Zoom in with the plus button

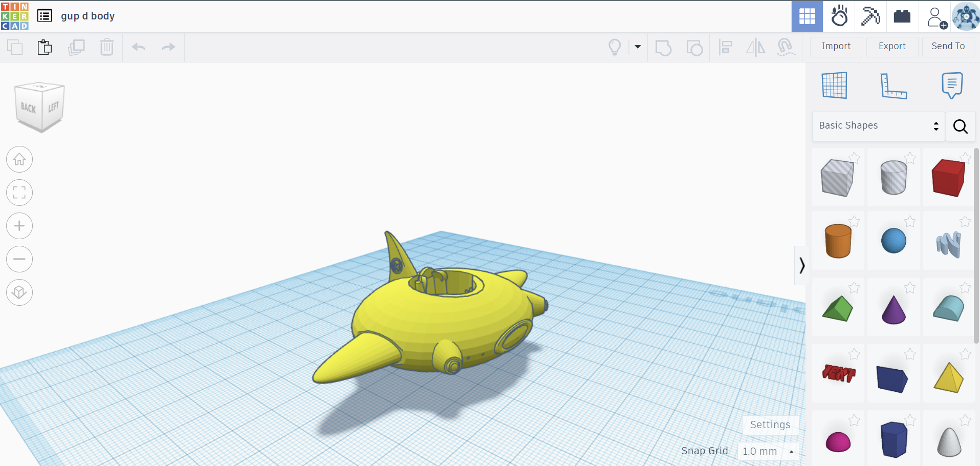tap(19, 226)
